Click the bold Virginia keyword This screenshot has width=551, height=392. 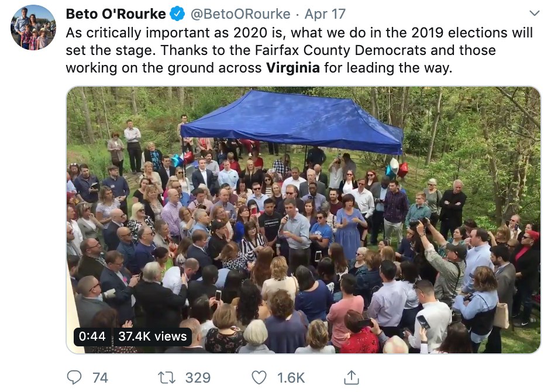click(x=292, y=68)
